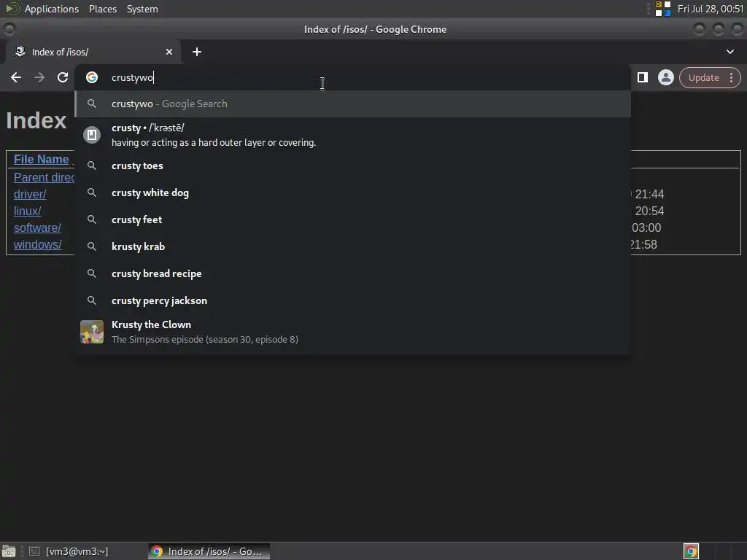The image size is (747, 560).
Task: Click the browser forward arrow
Action: click(x=39, y=77)
